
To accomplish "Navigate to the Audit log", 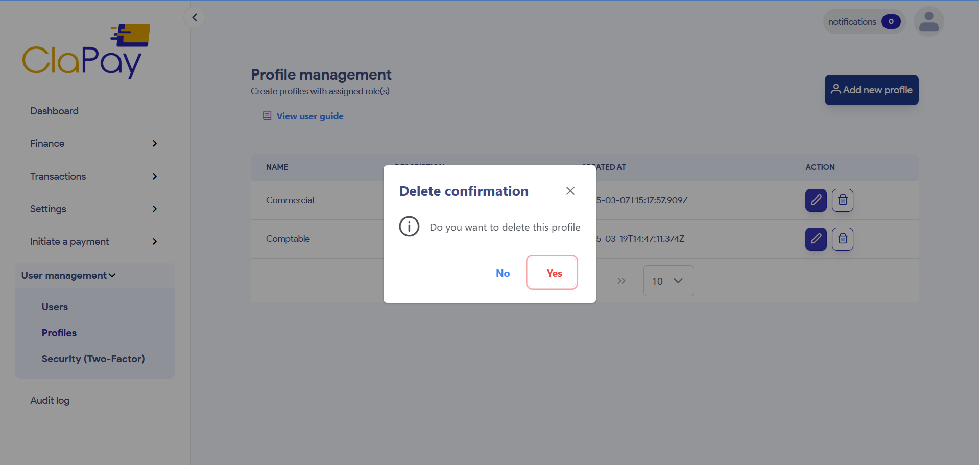I will click(50, 400).
